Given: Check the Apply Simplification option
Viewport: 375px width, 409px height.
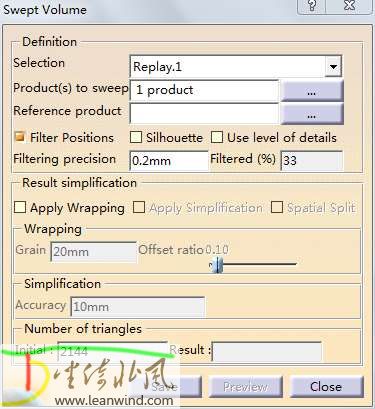Looking at the screenshot, I should pyautogui.click(x=139, y=207).
